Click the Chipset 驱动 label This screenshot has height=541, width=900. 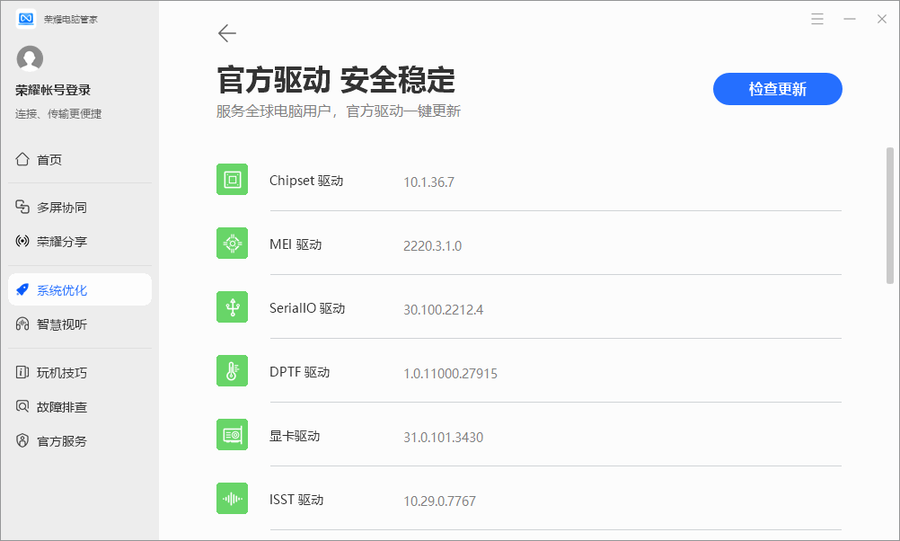306,181
